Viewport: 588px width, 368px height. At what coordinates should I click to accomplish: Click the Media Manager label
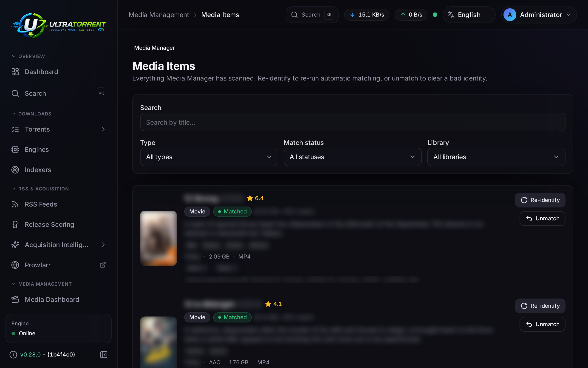[154, 48]
